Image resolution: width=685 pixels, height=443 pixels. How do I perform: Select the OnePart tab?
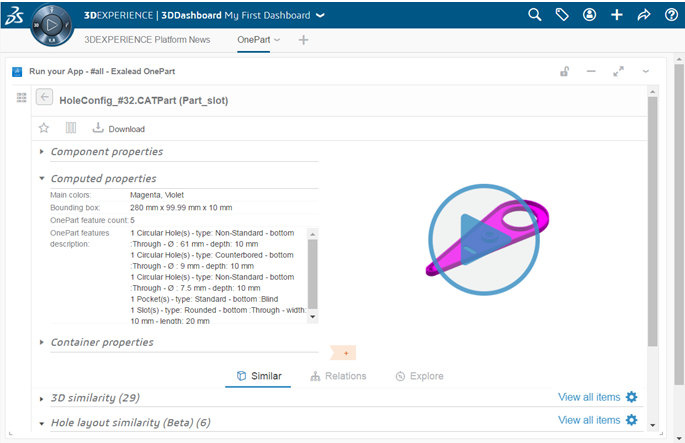coord(253,40)
